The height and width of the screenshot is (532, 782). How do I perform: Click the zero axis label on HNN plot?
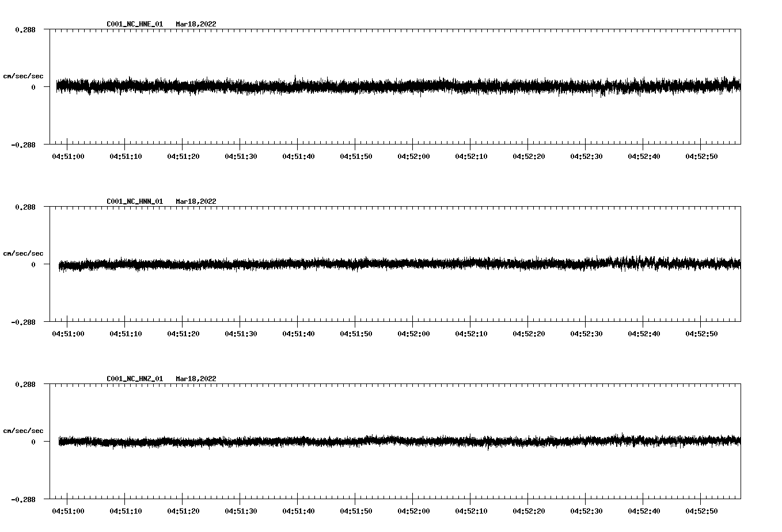coord(33,264)
